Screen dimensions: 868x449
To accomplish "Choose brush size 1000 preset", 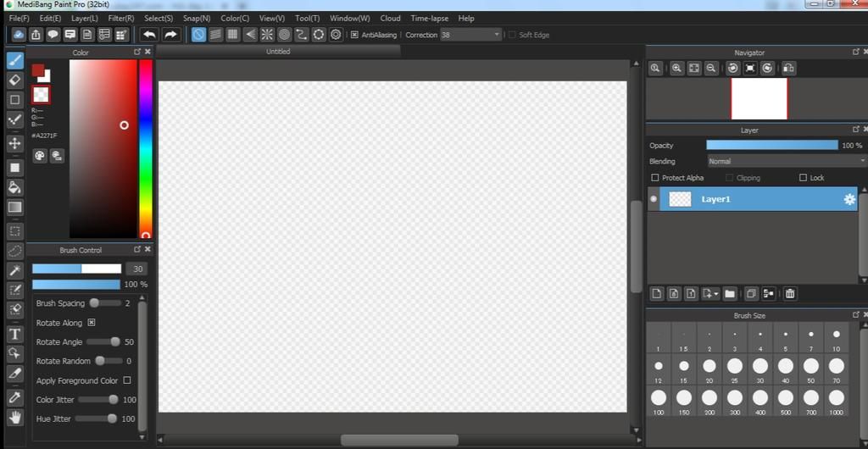I will click(x=837, y=402).
